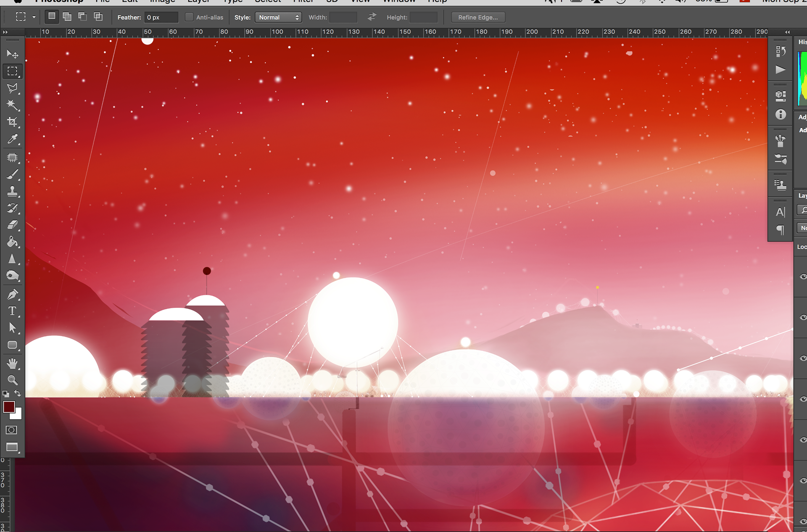
Task: Swap foreground and background colors
Action: 18,394
